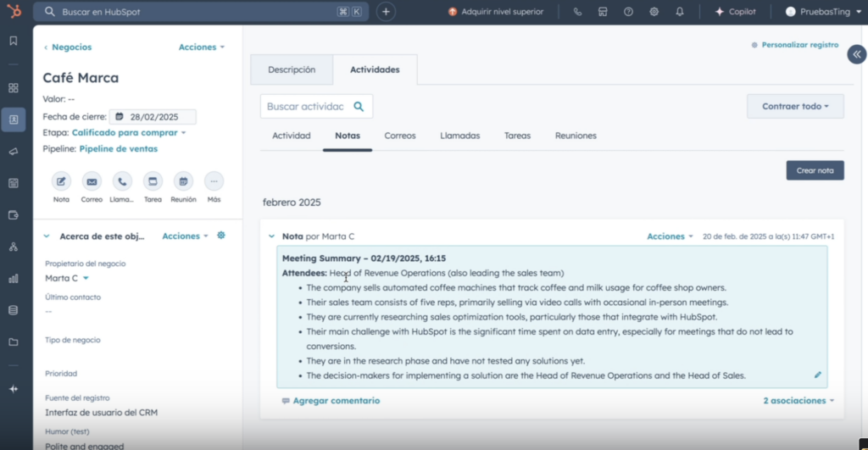
Task: Open Copilot from the top bar
Action: coord(735,12)
